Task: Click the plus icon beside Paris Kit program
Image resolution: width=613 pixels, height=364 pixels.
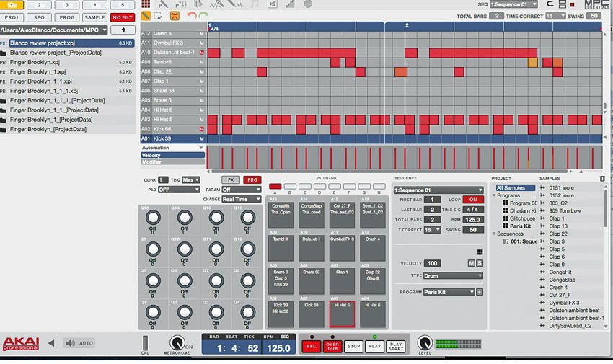Action: click(x=479, y=292)
